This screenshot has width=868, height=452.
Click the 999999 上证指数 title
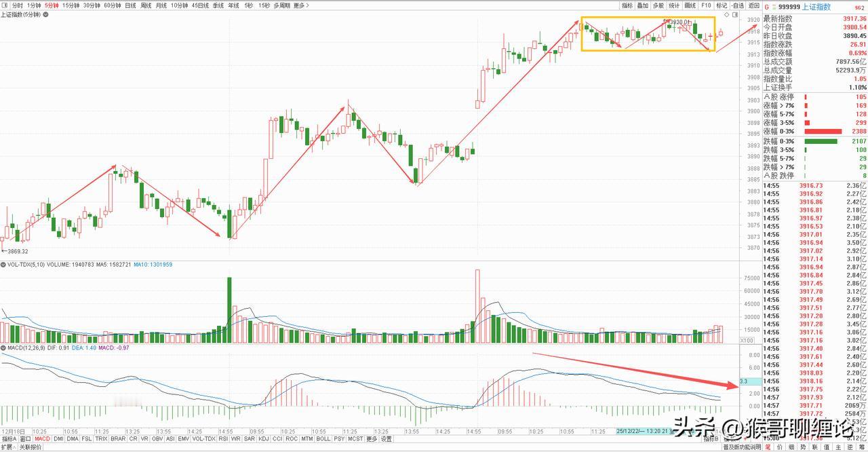[x=804, y=7]
